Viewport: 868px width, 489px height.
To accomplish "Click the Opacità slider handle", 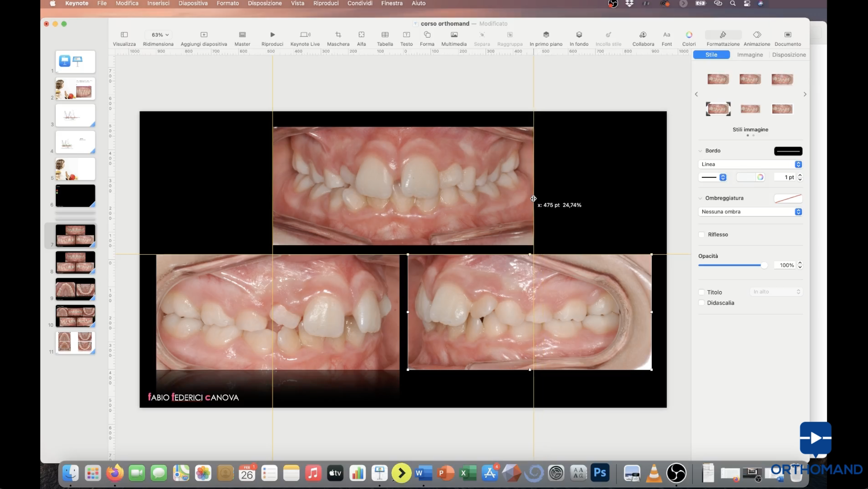I will 764,265.
